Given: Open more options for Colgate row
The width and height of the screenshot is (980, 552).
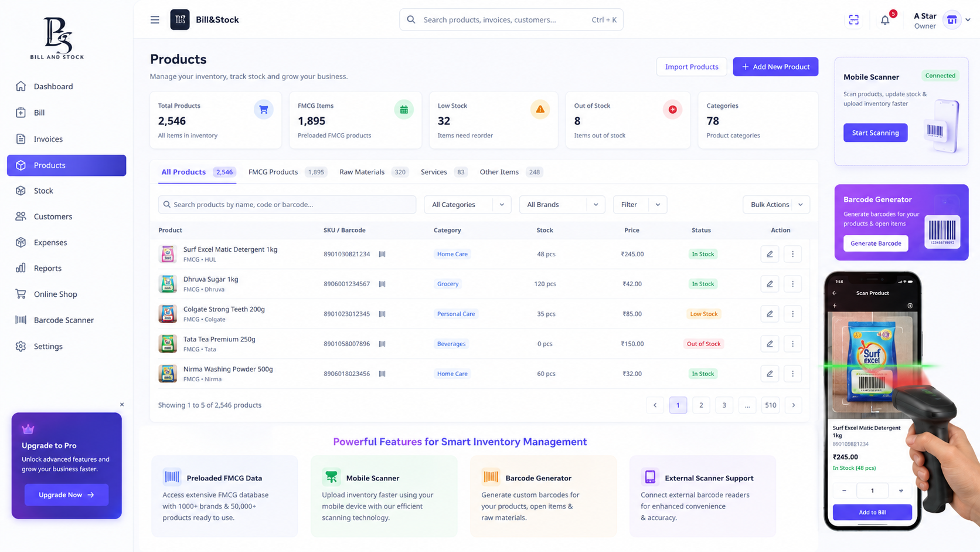Looking at the screenshot, I should pos(792,314).
